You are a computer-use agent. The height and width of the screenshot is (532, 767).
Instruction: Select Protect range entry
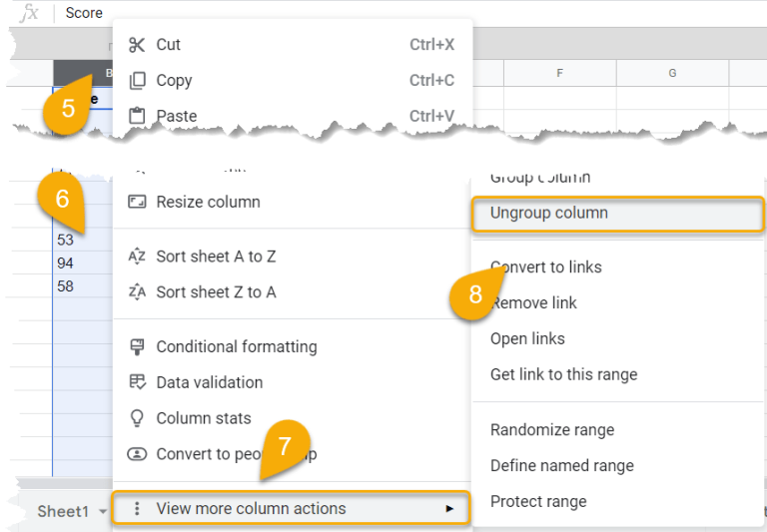[x=538, y=501]
